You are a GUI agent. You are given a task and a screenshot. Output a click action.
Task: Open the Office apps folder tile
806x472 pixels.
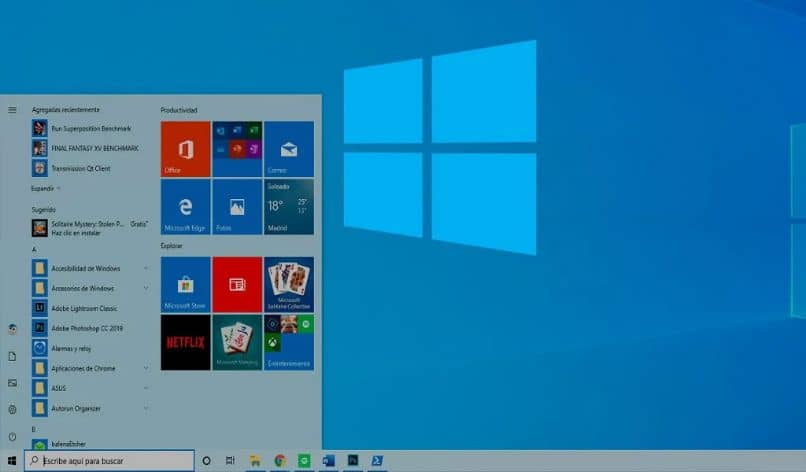click(x=237, y=149)
